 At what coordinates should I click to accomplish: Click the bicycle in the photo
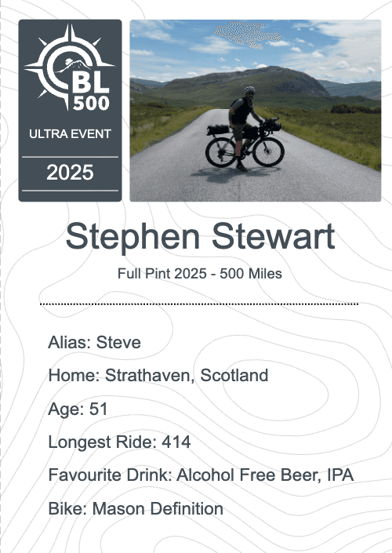(245, 144)
